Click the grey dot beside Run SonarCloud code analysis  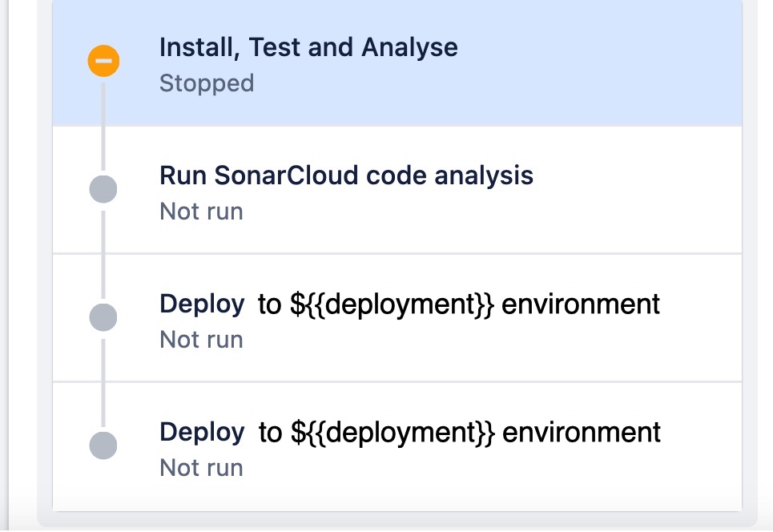[x=103, y=189]
